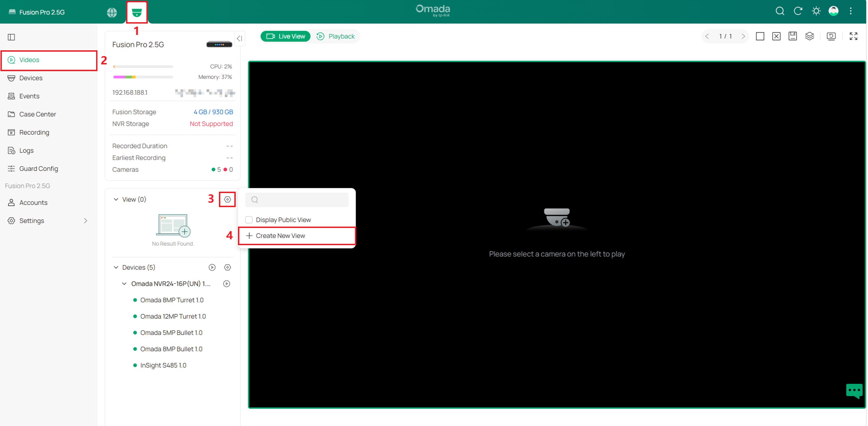Screen dimensions: 868x426
Task: Play all cameras of Omada NVR24-16P
Action: (227, 284)
